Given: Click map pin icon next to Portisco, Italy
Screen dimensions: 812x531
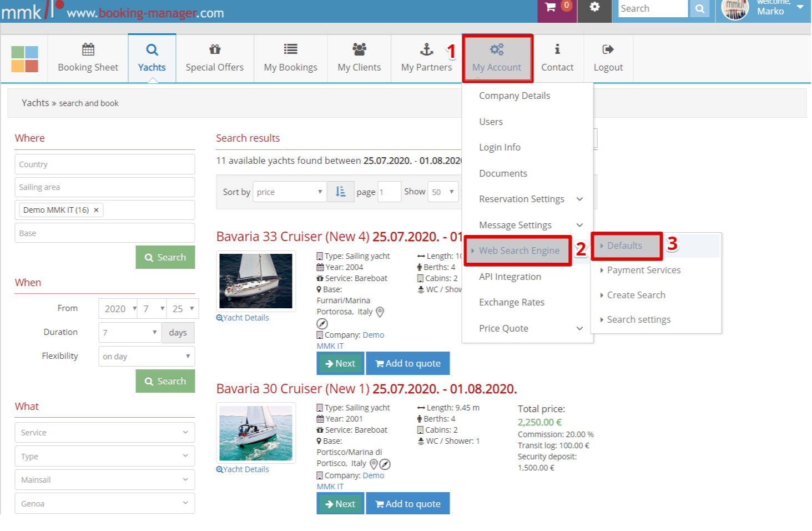Looking at the screenshot, I should (x=374, y=464).
